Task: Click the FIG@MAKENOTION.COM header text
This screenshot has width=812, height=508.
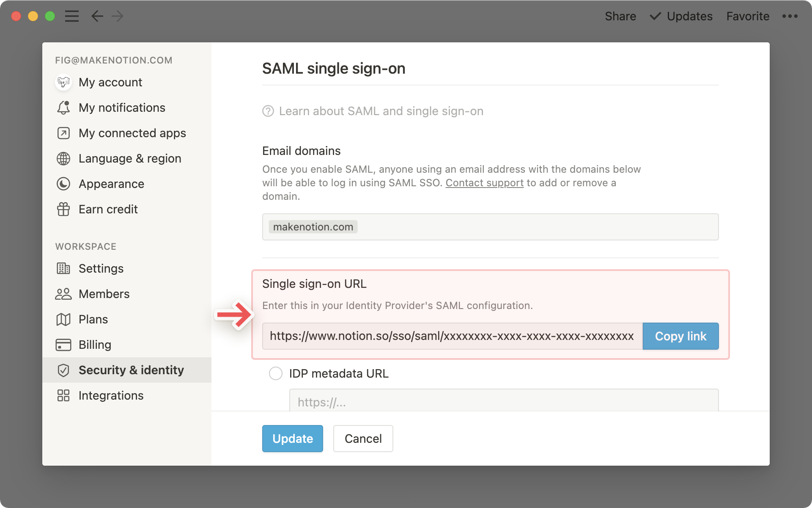Action: [x=114, y=60]
